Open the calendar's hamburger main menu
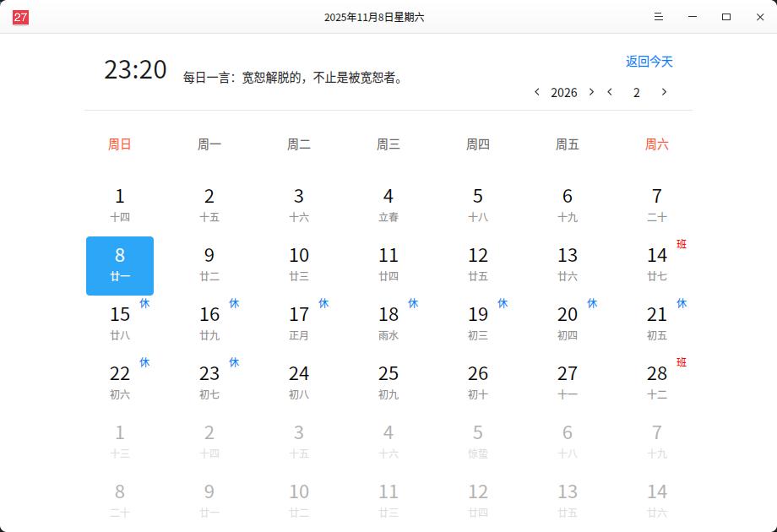777x532 pixels. click(658, 17)
